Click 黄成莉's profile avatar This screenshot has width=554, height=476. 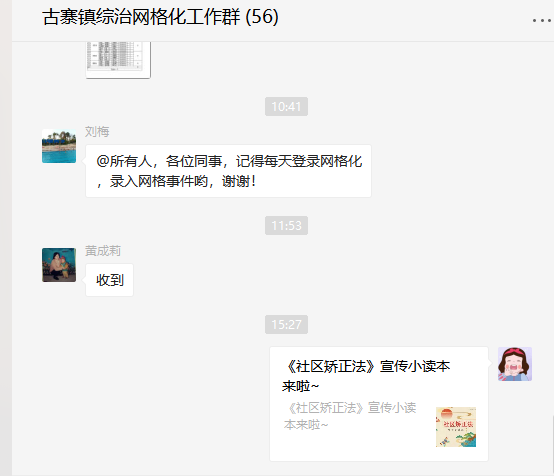click(x=59, y=265)
